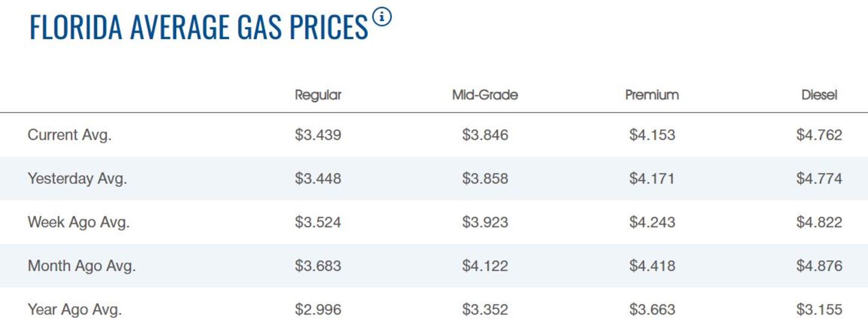Click the Current Avg. row label

pos(70,135)
